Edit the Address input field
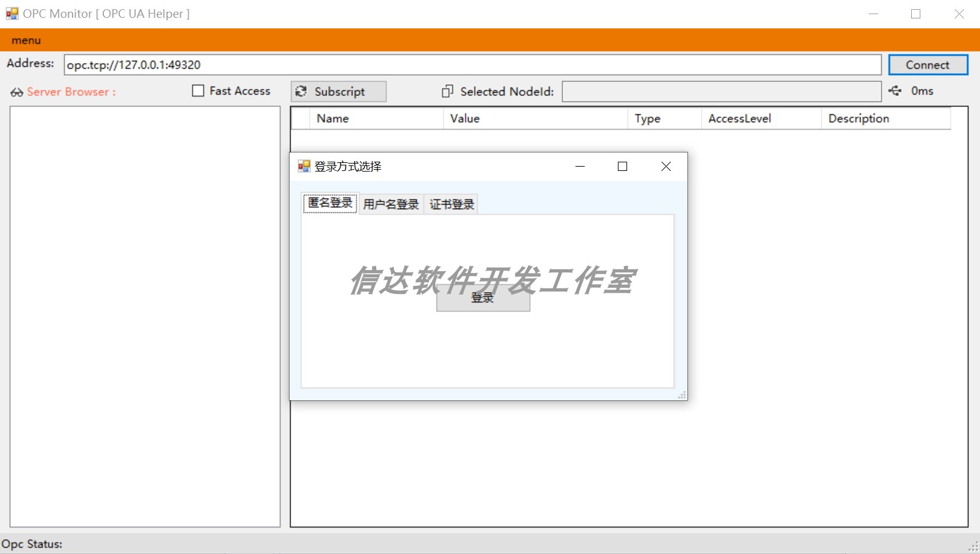980x554 pixels. 472,65
